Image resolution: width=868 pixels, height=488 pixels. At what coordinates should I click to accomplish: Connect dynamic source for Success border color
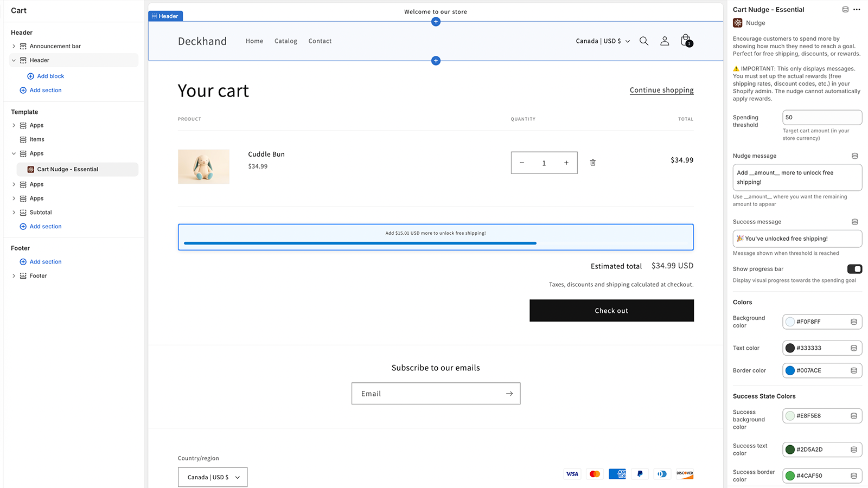pyautogui.click(x=854, y=476)
